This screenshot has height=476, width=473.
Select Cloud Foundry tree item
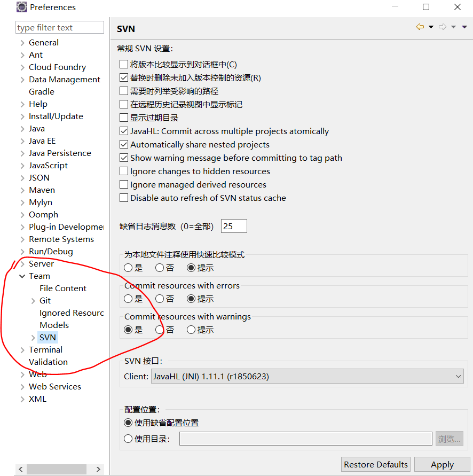pyautogui.click(x=57, y=67)
